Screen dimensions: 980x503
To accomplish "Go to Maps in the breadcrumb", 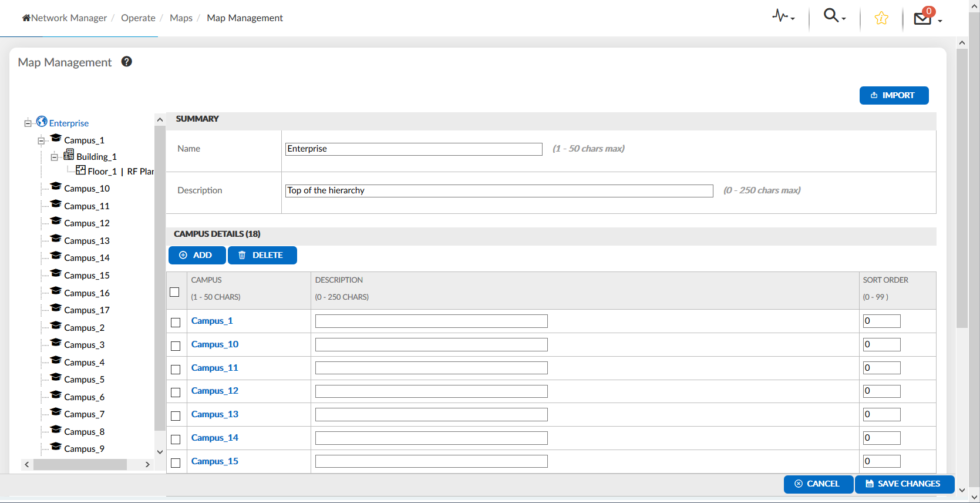I will pyautogui.click(x=181, y=18).
